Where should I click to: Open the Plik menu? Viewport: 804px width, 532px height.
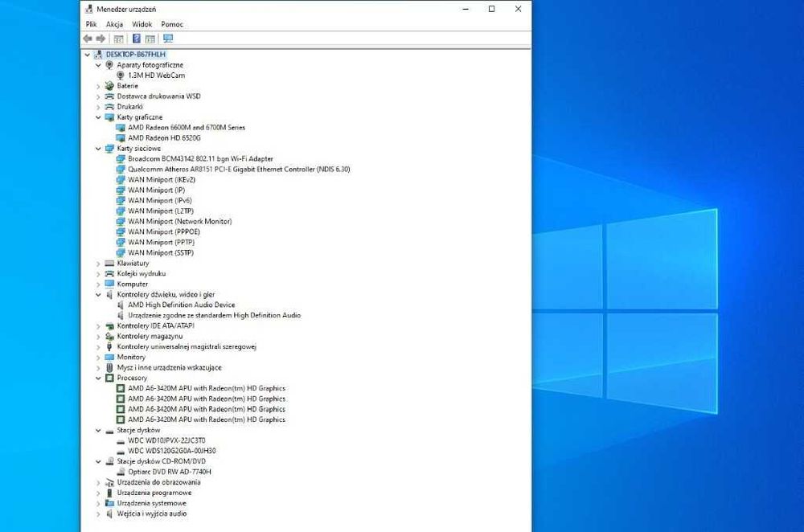(92, 24)
